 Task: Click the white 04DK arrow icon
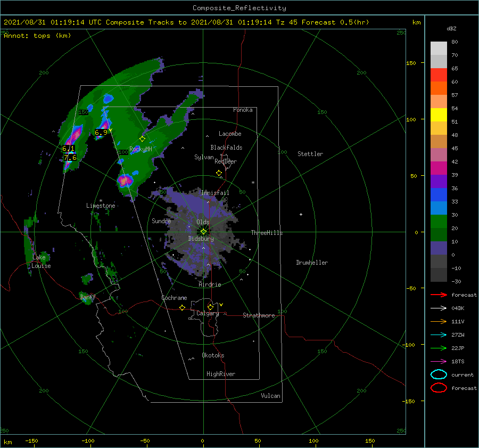tap(439, 308)
